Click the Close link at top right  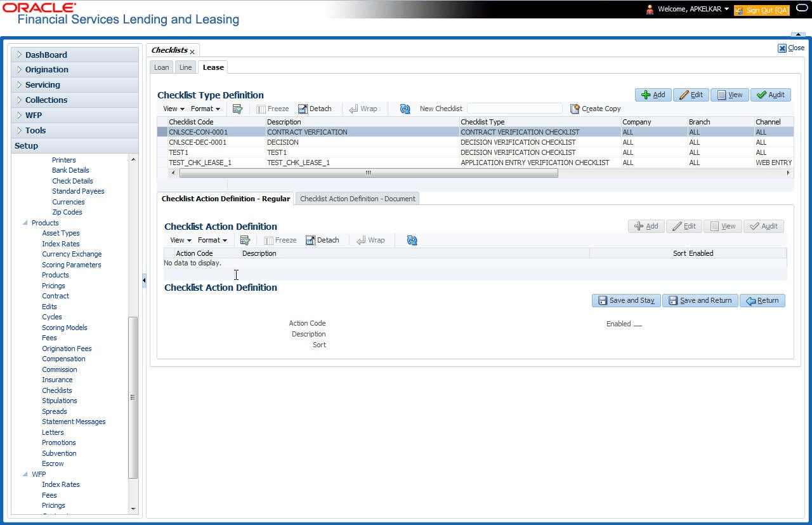tap(791, 48)
